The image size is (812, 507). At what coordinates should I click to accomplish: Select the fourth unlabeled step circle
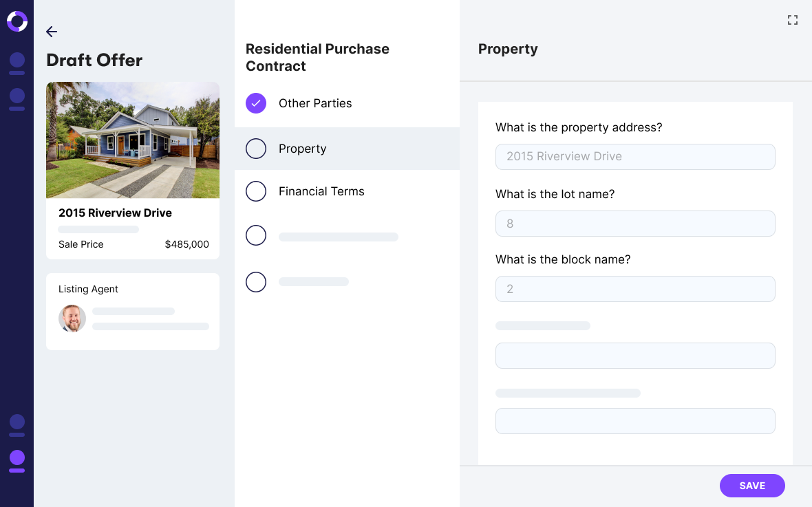256,235
